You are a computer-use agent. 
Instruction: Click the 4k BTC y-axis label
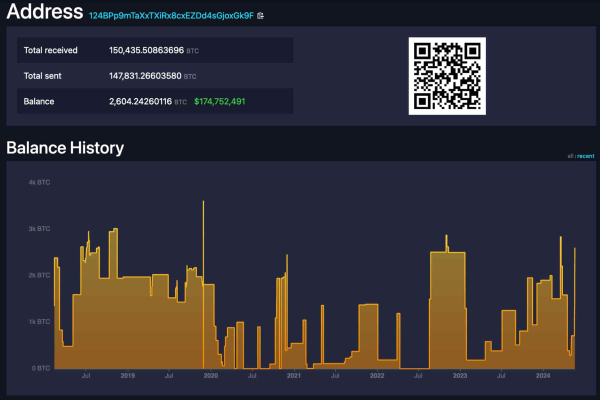point(39,182)
